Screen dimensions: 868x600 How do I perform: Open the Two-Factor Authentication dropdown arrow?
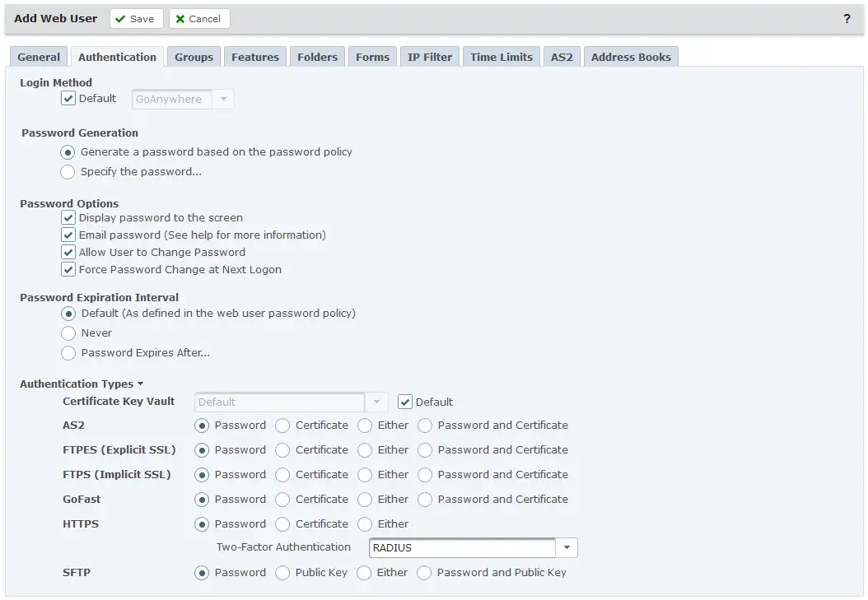pos(567,547)
